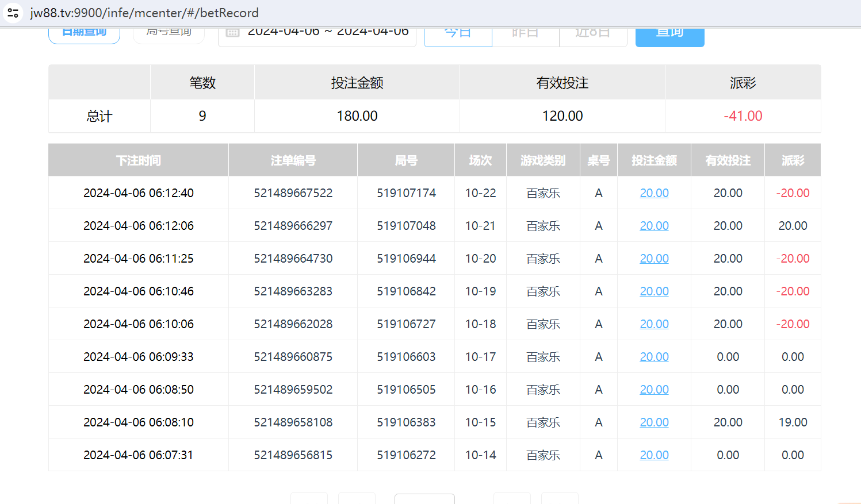Select the 今日 quick date filter
Viewport: 861px width, 504px height.
[458, 34]
